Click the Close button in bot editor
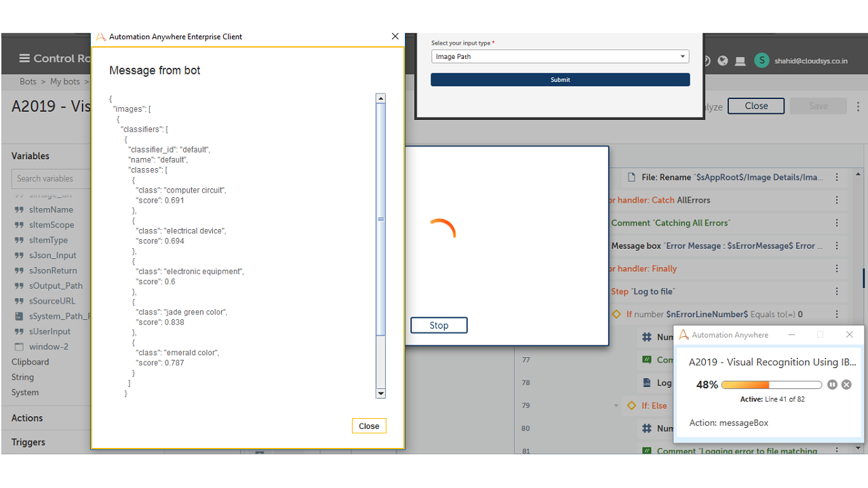This screenshot has width=868, height=488. [756, 106]
